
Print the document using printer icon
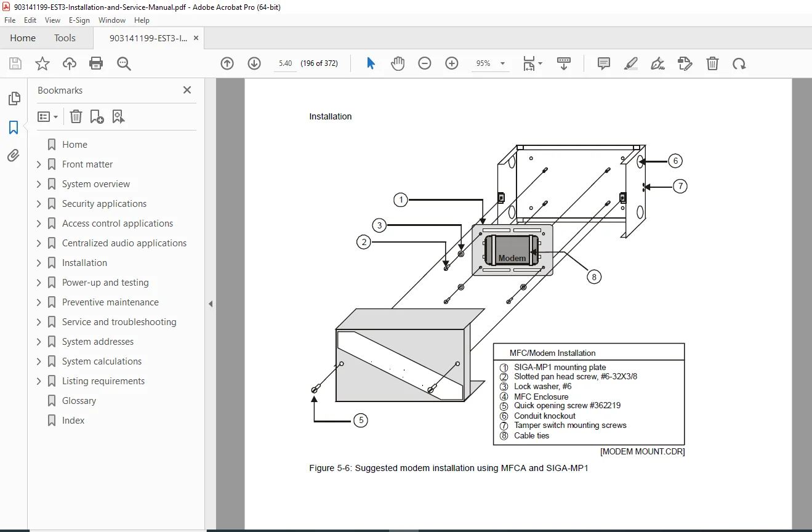[96, 63]
